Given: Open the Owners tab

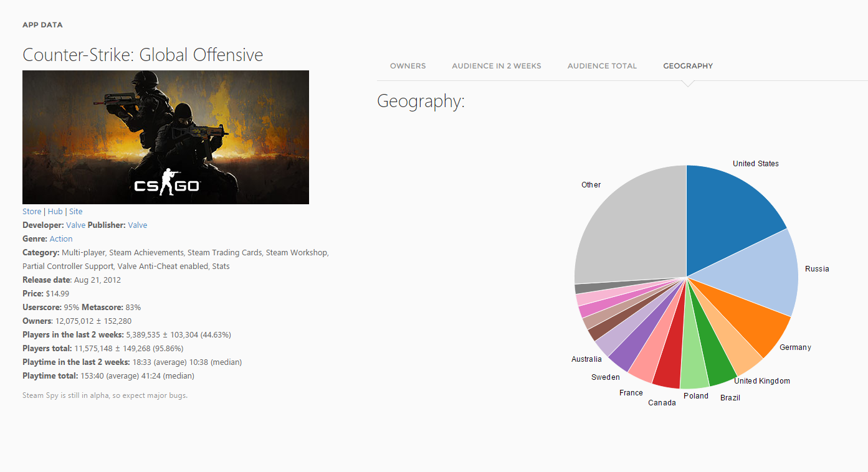Looking at the screenshot, I should point(408,66).
